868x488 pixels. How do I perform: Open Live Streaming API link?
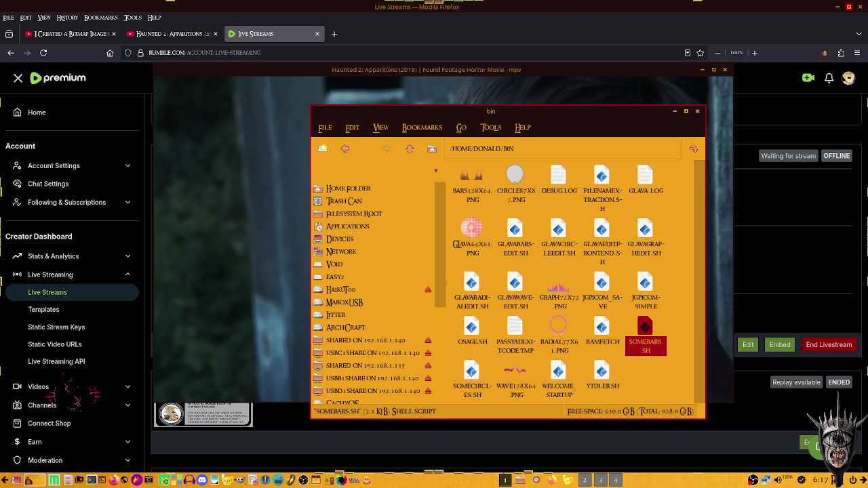56,361
